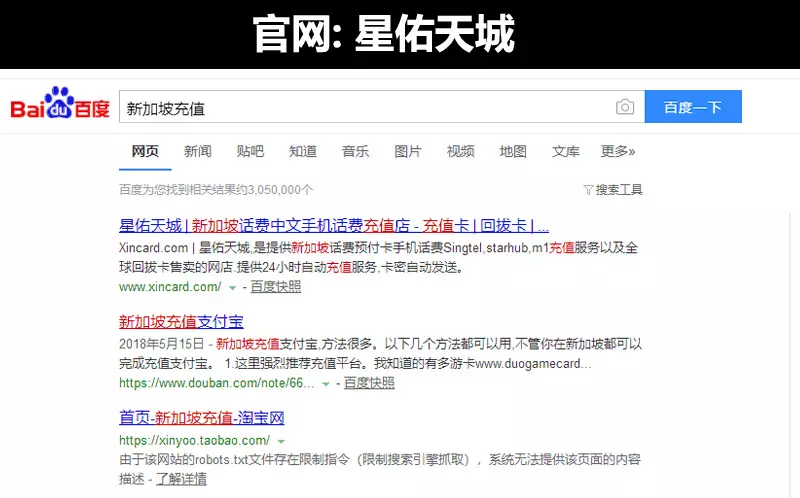This screenshot has height=498, width=800.
Task: Expand dropdown arrow next to xinyoo.taobao.com
Action: coord(281,441)
